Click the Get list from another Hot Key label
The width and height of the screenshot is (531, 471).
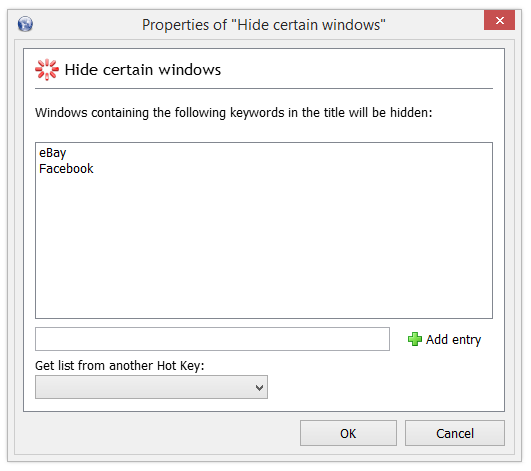120,366
